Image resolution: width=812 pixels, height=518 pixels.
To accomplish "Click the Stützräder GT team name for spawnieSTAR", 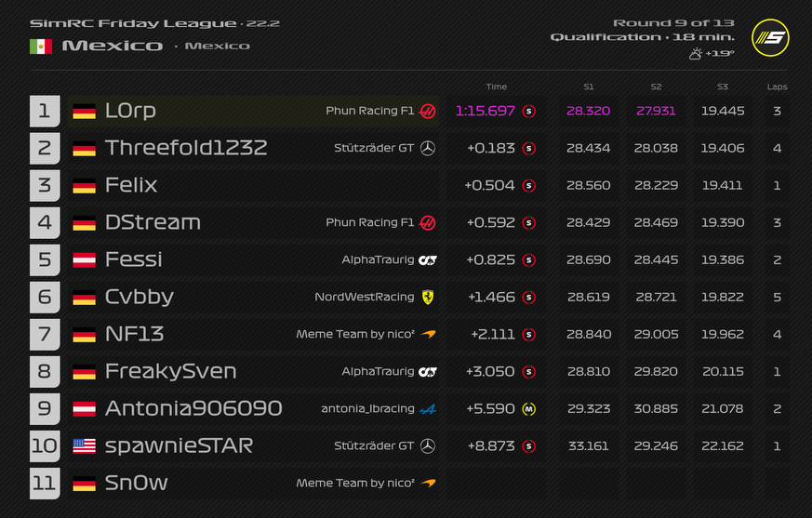I will click(374, 445).
